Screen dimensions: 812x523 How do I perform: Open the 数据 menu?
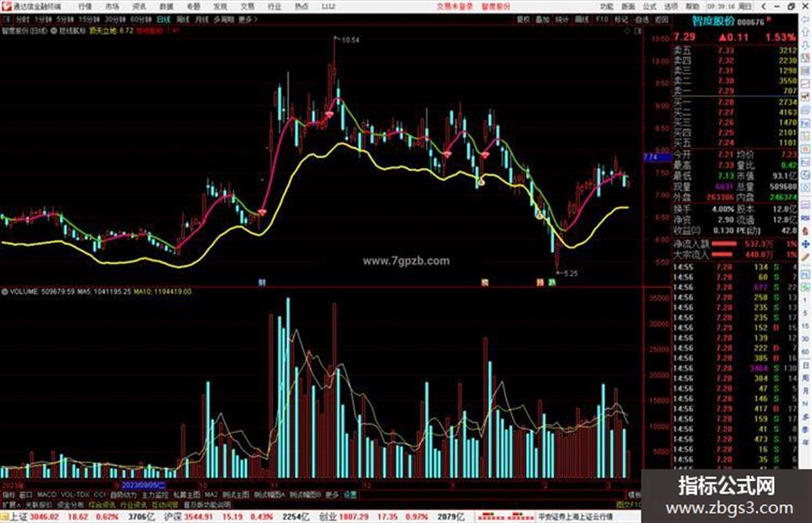tap(166, 7)
